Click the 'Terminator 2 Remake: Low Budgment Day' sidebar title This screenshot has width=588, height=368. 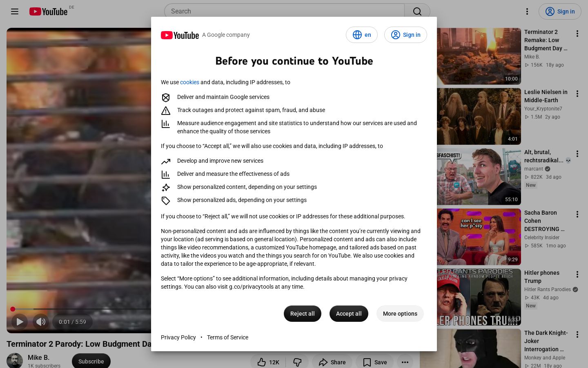coord(546,40)
